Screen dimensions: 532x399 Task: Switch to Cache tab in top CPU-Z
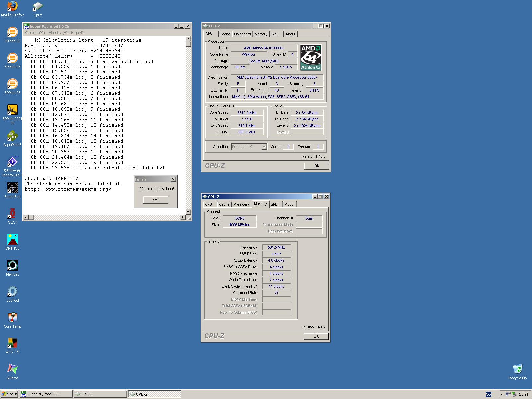click(225, 34)
